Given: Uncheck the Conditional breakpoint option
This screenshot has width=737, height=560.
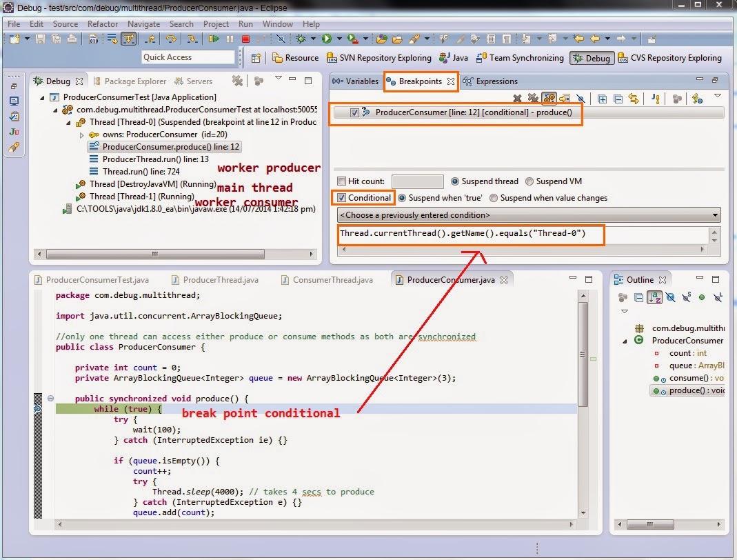Looking at the screenshot, I should (x=344, y=198).
